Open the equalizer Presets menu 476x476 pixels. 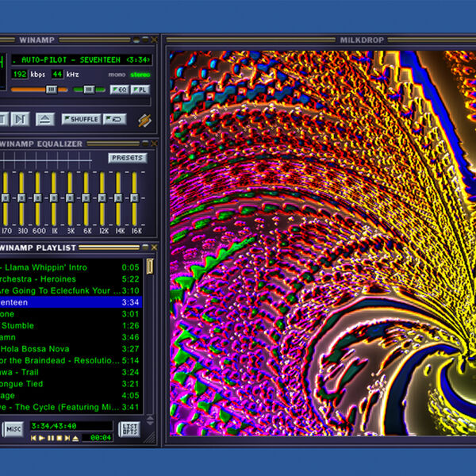pos(127,158)
